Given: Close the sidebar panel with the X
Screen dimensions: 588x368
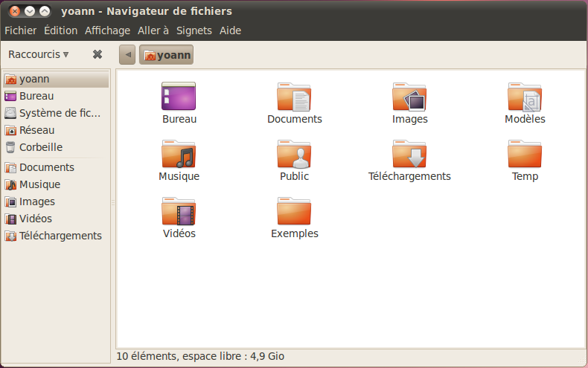Looking at the screenshot, I should pos(98,55).
